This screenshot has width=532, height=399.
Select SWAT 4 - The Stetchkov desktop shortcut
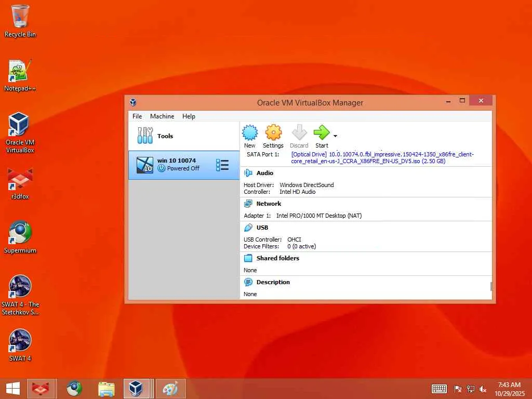tap(20, 295)
